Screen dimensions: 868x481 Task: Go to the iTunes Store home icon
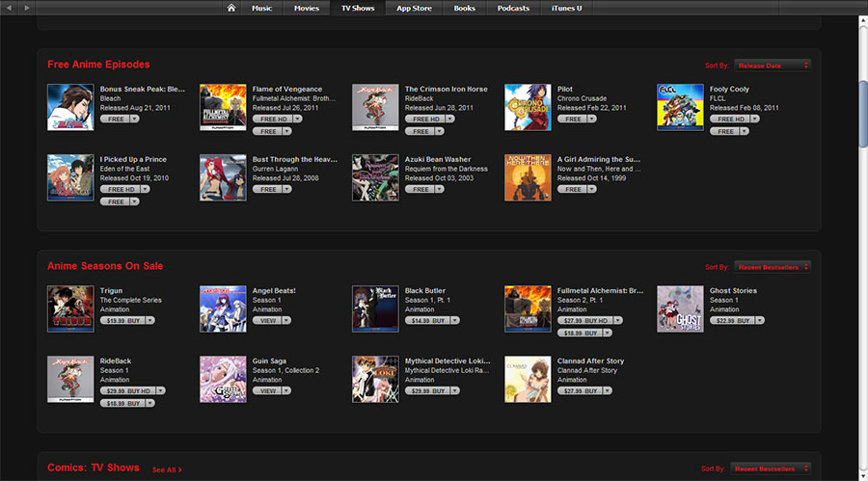pos(231,8)
